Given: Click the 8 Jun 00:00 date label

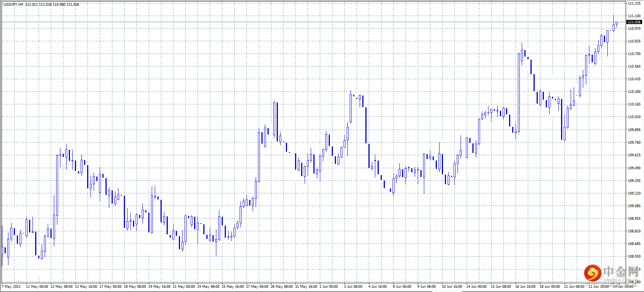Looking at the screenshot, I should pos(402,287).
